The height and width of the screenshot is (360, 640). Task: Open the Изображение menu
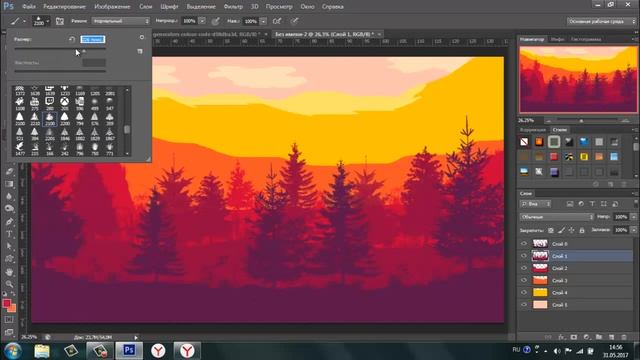tap(112, 7)
